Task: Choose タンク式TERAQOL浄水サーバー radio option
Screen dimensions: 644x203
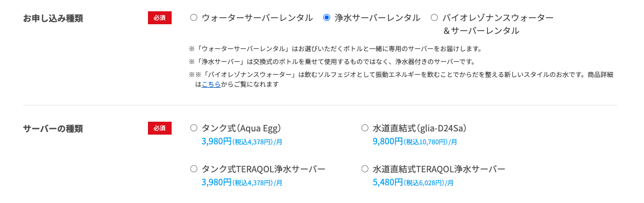Action: tap(194, 169)
